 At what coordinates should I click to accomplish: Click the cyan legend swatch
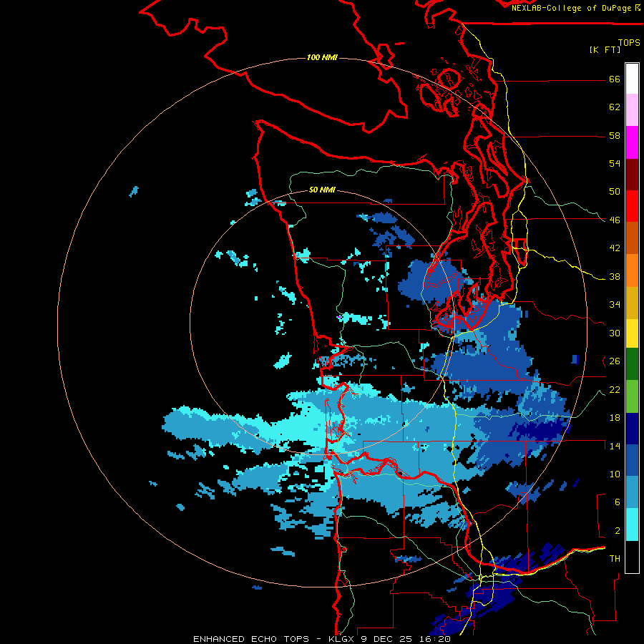pyautogui.click(x=632, y=525)
